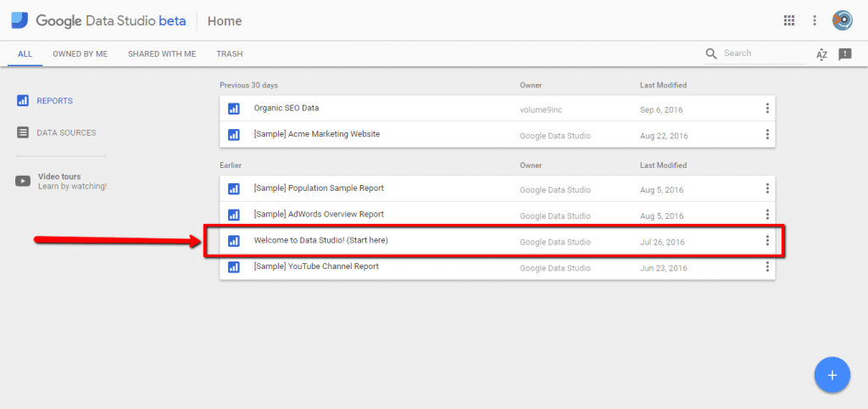Click the report icon for Organic SEO Data
Viewport: 868px width, 409px height.
tap(234, 109)
